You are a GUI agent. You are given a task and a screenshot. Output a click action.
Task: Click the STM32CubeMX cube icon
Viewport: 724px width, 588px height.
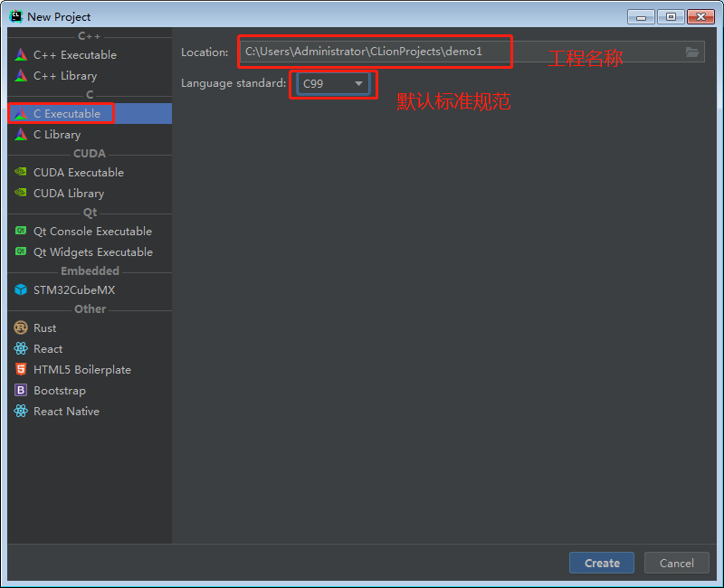pyautogui.click(x=21, y=290)
